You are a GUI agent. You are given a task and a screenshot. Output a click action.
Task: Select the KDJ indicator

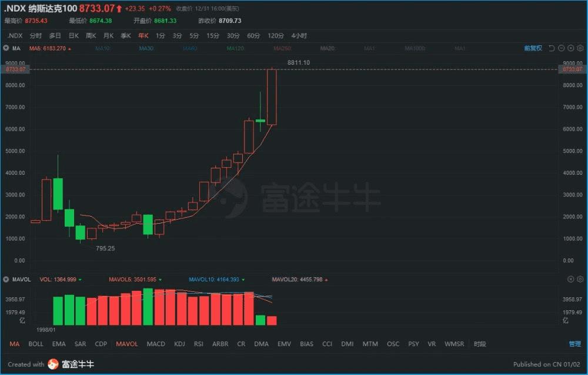coord(179,344)
